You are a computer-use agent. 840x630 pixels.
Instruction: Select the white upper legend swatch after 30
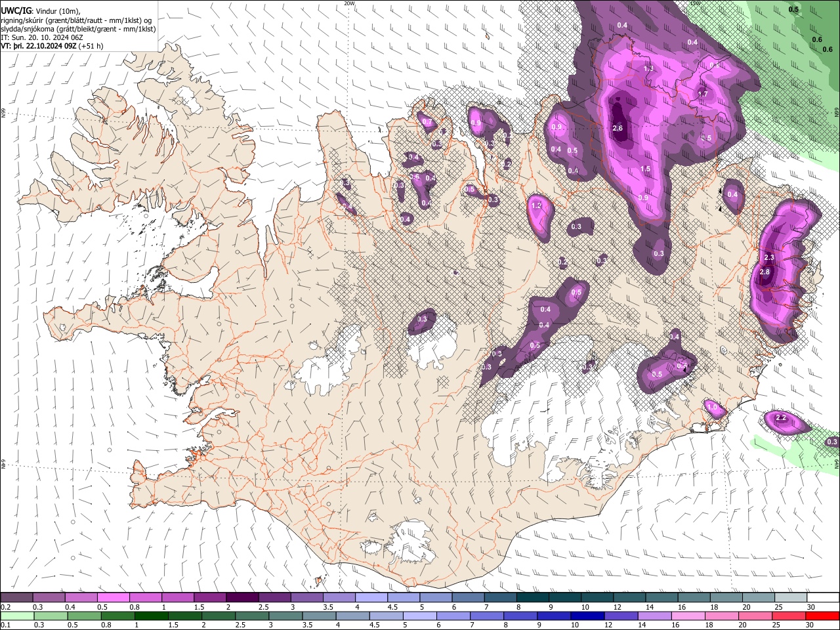(824, 598)
